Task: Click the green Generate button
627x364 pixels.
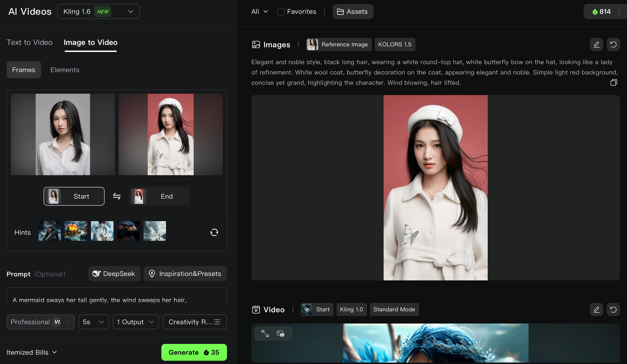Action: 194,352
